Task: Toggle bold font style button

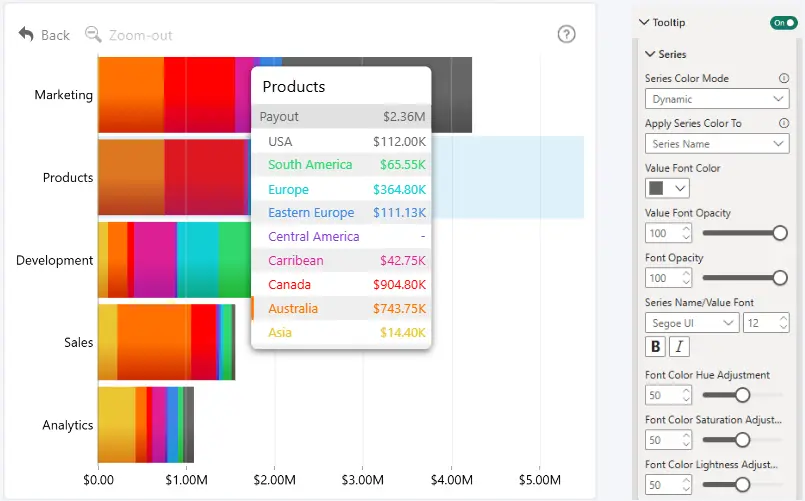Action: click(x=655, y=346)
